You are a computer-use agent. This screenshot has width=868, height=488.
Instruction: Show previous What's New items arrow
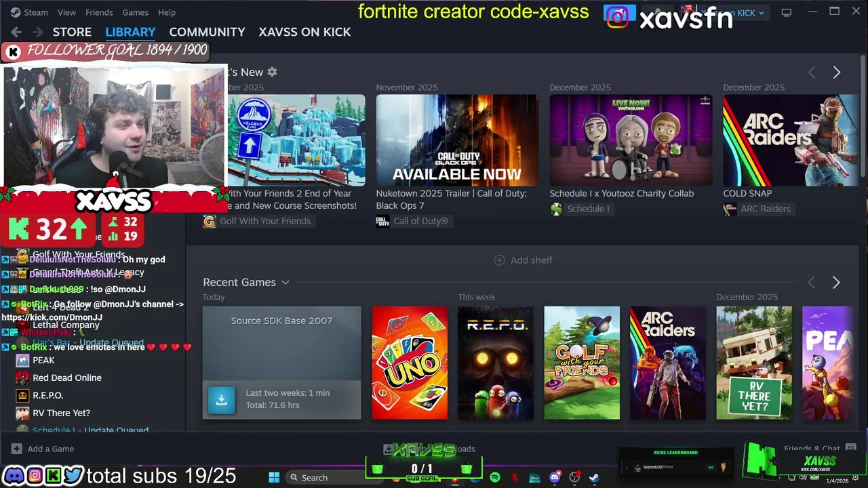point(812,73)
